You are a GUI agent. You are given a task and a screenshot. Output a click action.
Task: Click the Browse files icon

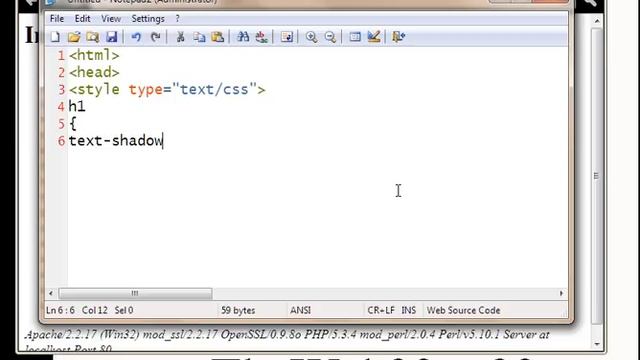tap(93, 37)
